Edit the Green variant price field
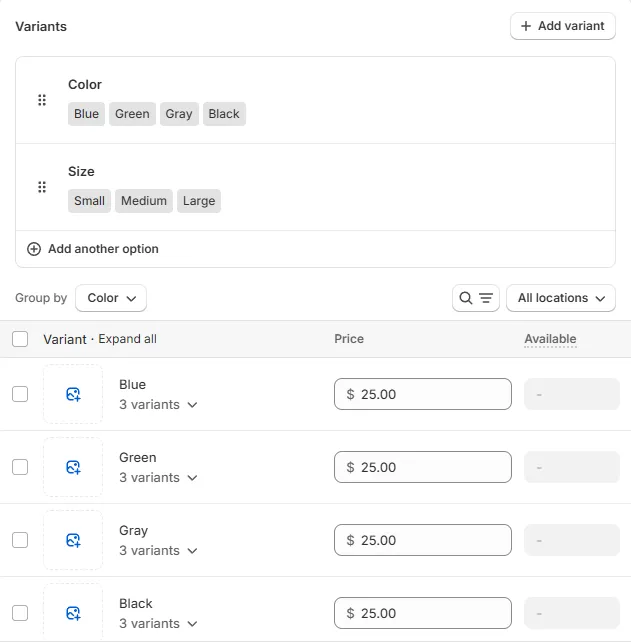The height and width of the screenshot is (642, 631). pyautogui.click(x=423, y=467)
